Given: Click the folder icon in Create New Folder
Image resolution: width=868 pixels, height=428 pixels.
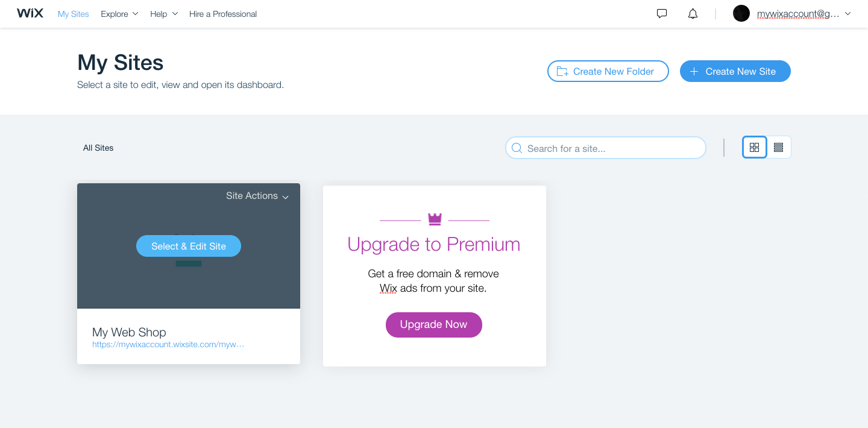Looking at the screenshot, I should pos(562,72).
